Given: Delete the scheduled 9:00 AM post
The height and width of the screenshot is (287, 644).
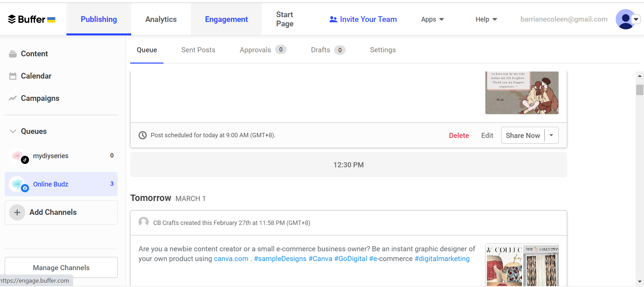Looking at the screenshot, I should tap(459, 136).
